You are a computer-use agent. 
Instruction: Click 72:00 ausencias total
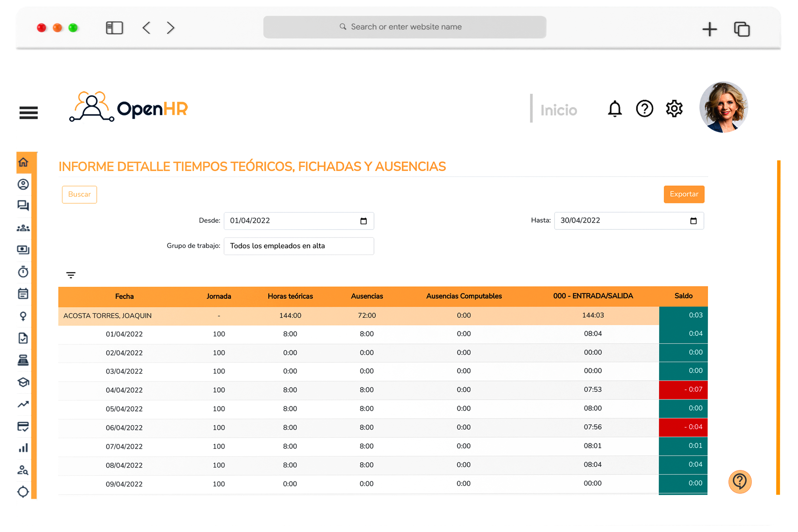click(367, 315)
